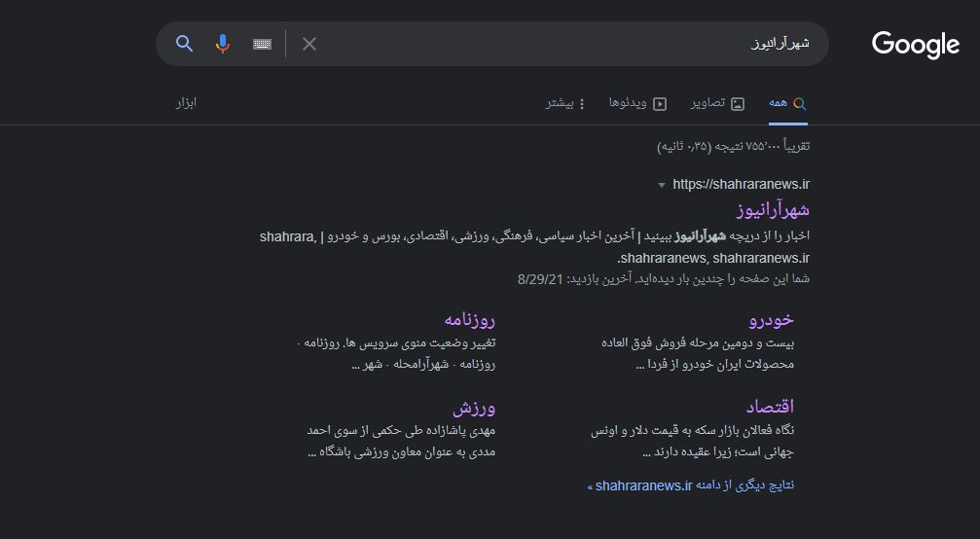Start voice search with microphone icon

pyautogui.click(x=223, y=44)
